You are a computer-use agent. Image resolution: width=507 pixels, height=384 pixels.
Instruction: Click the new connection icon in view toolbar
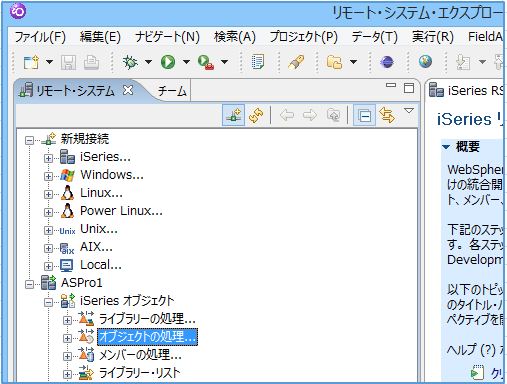click(233, 115)
